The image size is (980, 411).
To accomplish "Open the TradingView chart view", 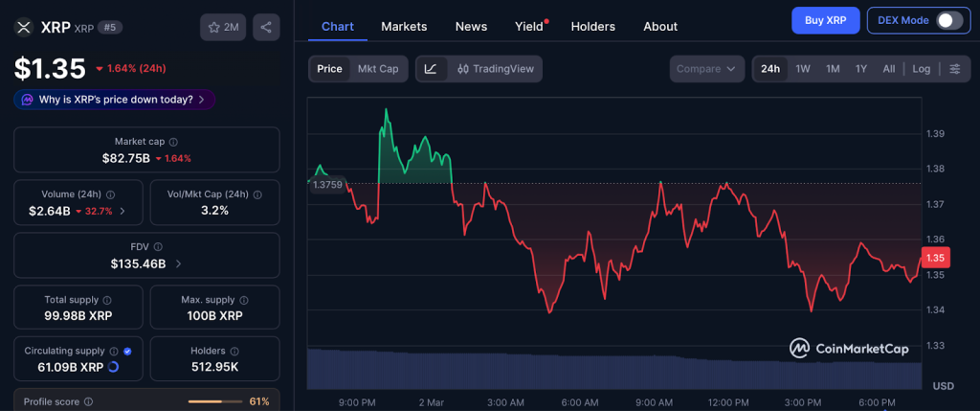I will (494, 69).
